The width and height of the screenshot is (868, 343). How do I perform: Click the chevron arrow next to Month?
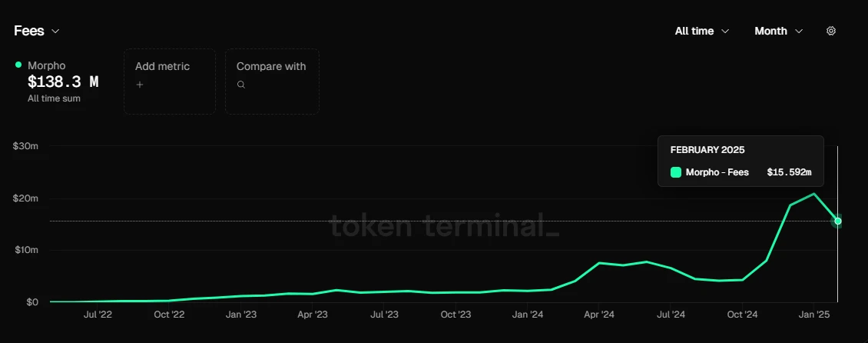tap(799, 32)
